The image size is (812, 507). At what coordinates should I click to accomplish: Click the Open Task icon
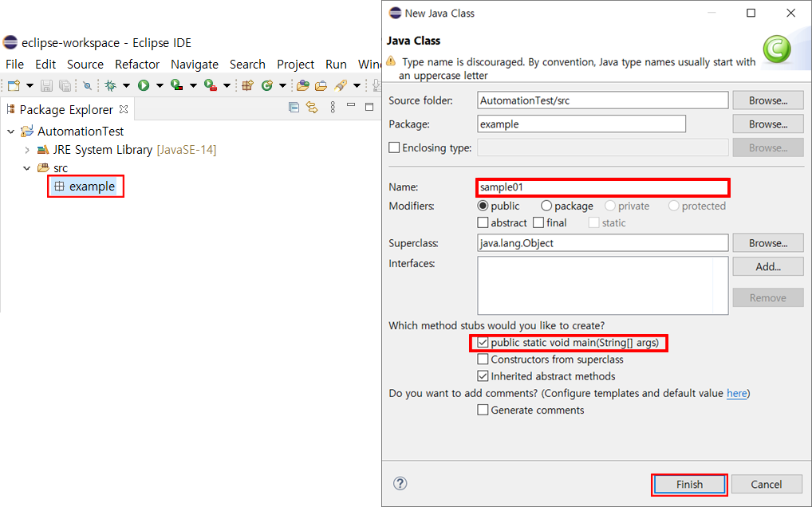click(x=321, y=86)
